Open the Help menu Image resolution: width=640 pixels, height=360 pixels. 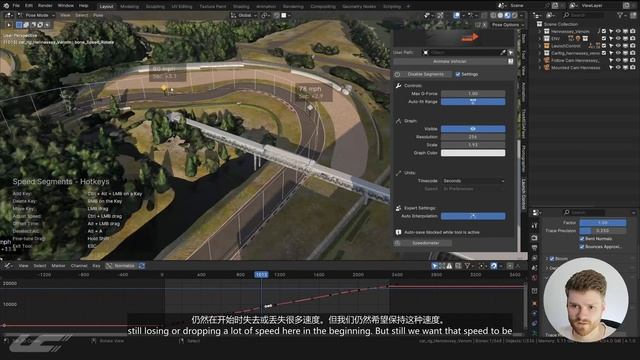(x=83, y=6)
